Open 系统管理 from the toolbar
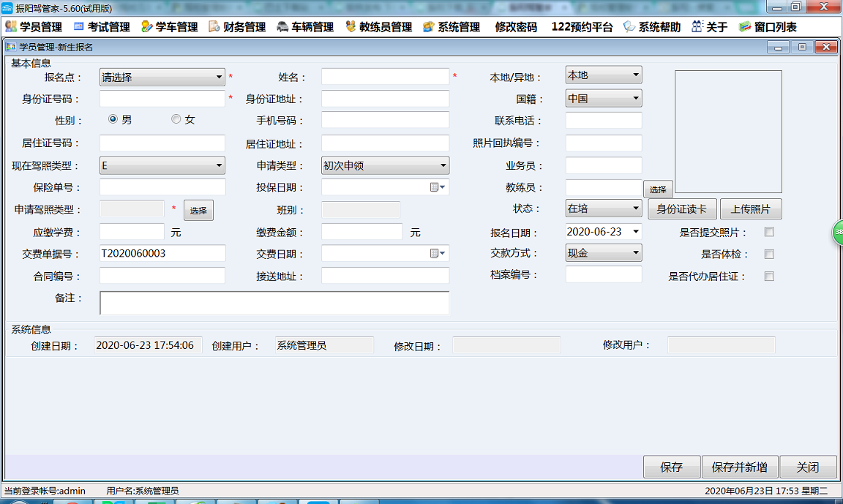843x504 pixels. pos(452,26)
